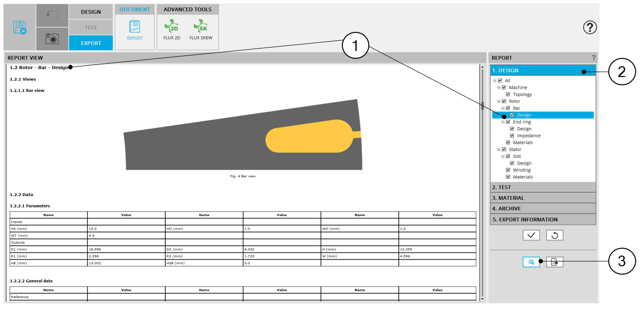
Task: Toggle the Impedance checkbox under End ring
Action: [512, 136]
